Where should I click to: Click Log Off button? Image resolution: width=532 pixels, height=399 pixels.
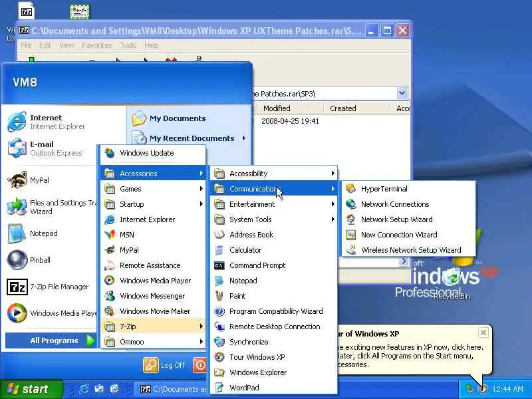[x=165, y=365]
